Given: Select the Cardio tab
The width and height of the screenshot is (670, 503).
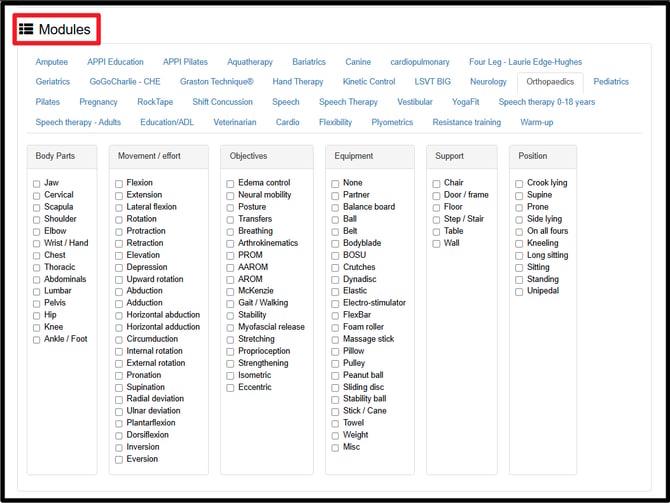Looking at the screenshot, I should 288,122.
